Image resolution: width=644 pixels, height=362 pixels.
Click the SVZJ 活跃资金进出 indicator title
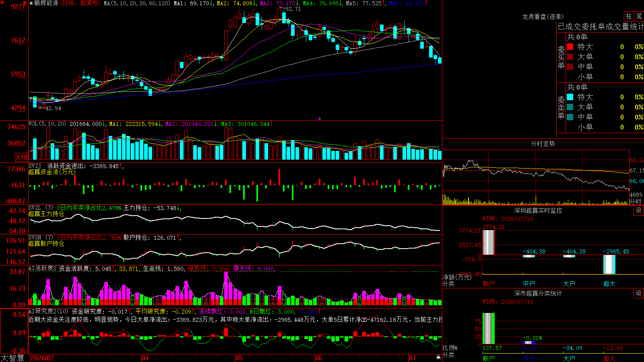[75, 166]
